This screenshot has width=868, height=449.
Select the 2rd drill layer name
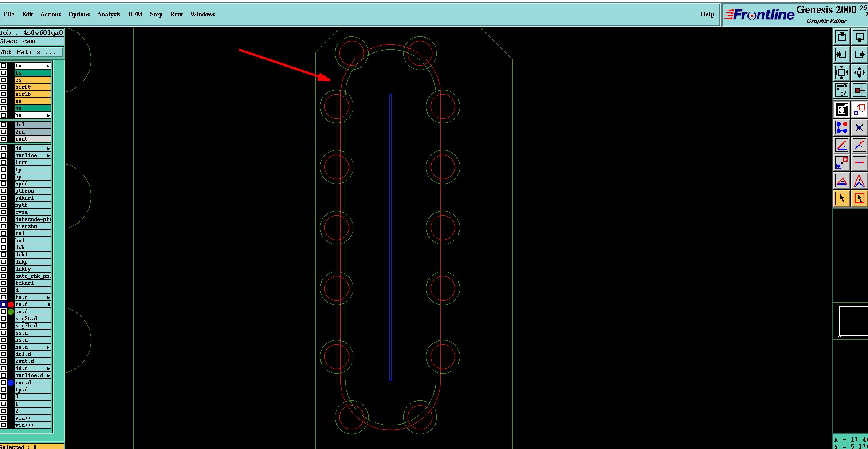pyautogui.click(x=32, y=132)
